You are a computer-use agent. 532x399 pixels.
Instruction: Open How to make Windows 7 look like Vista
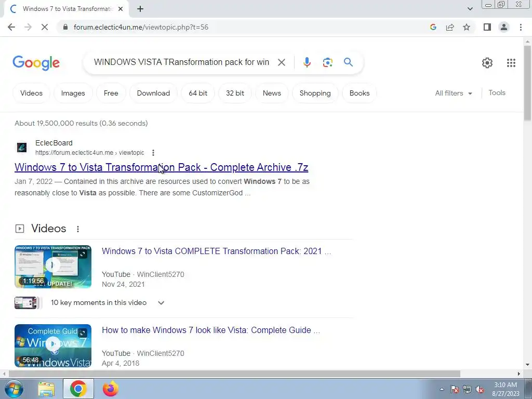211,330
